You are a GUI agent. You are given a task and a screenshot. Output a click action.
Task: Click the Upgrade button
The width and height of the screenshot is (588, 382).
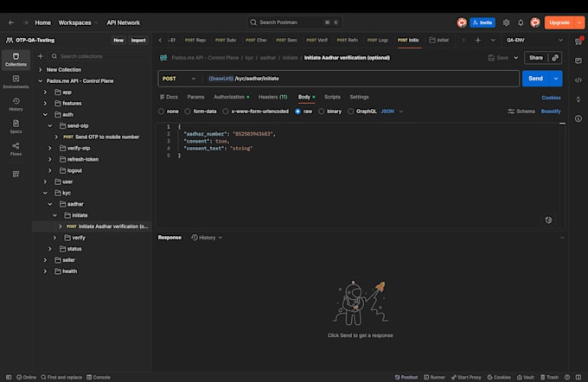coord(559,22)
